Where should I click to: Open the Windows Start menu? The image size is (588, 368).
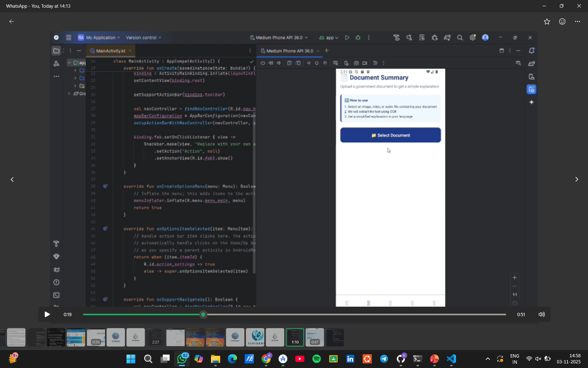pos(131,359)
